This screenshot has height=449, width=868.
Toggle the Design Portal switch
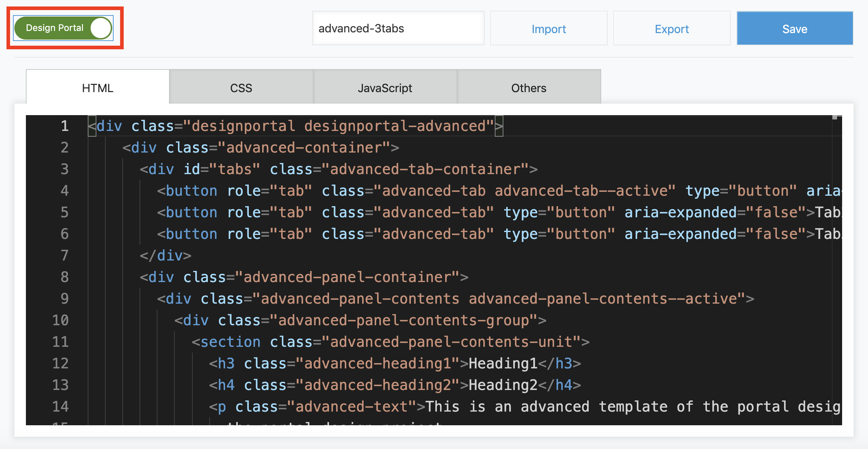pyautogui.click(x=64, y=28)
